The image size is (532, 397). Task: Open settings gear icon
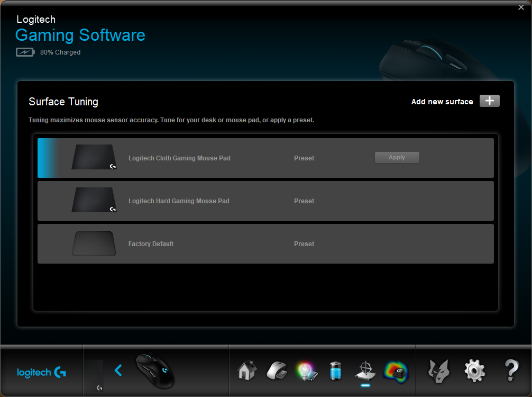click(475, 371)
